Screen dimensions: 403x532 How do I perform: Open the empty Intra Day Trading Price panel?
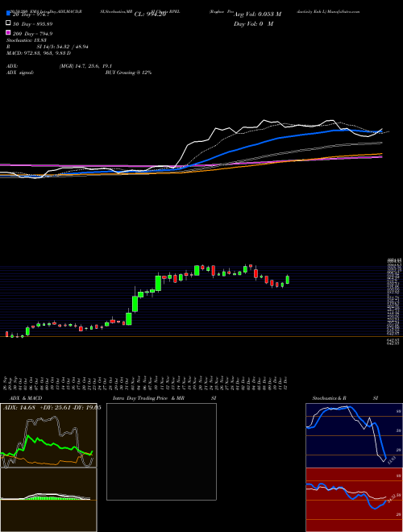(x=161, y=451)
